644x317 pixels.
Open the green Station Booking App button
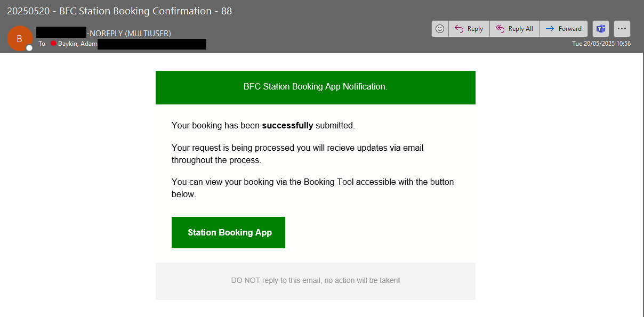coord(228,232)
